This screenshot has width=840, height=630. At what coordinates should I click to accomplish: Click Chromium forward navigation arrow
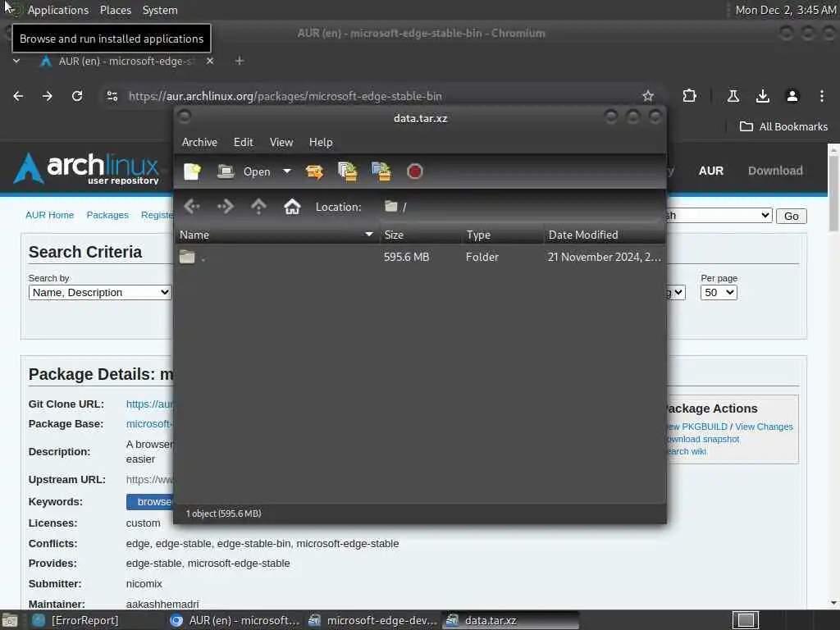[x=47, y=96]
